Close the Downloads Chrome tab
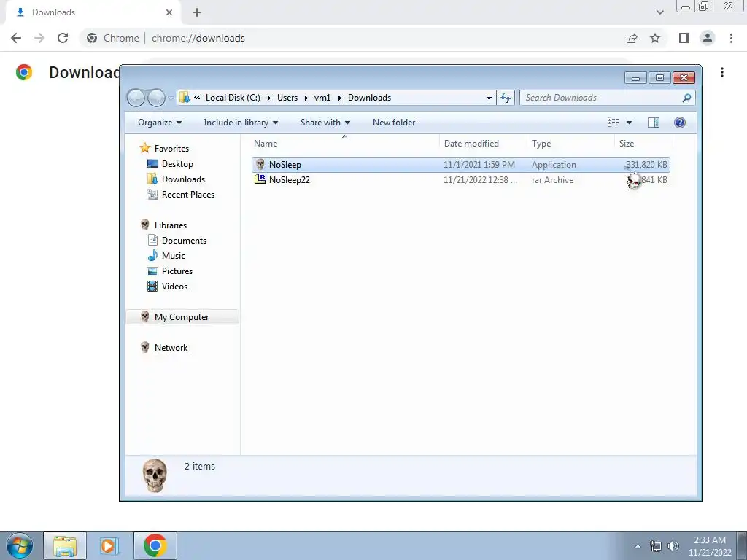 pyautogui.click(x=169, y=12)
